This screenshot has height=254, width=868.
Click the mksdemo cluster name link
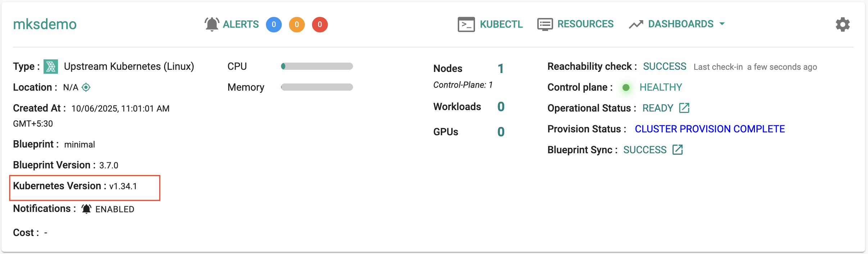pos(45,24)
